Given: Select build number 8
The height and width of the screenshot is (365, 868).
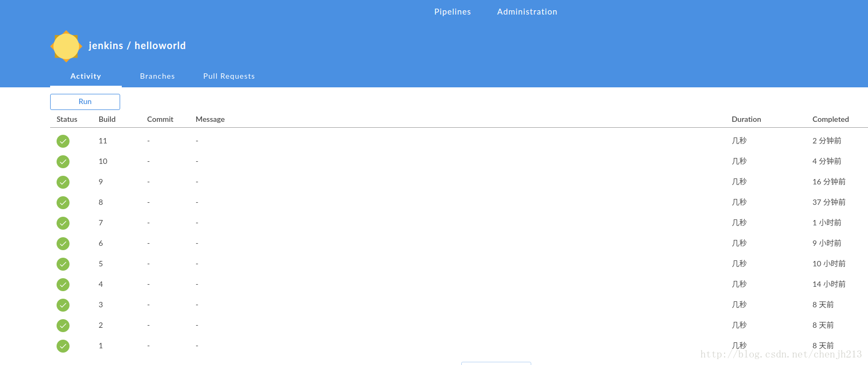Looking at the screenshot, I should [x=101, y=202].
